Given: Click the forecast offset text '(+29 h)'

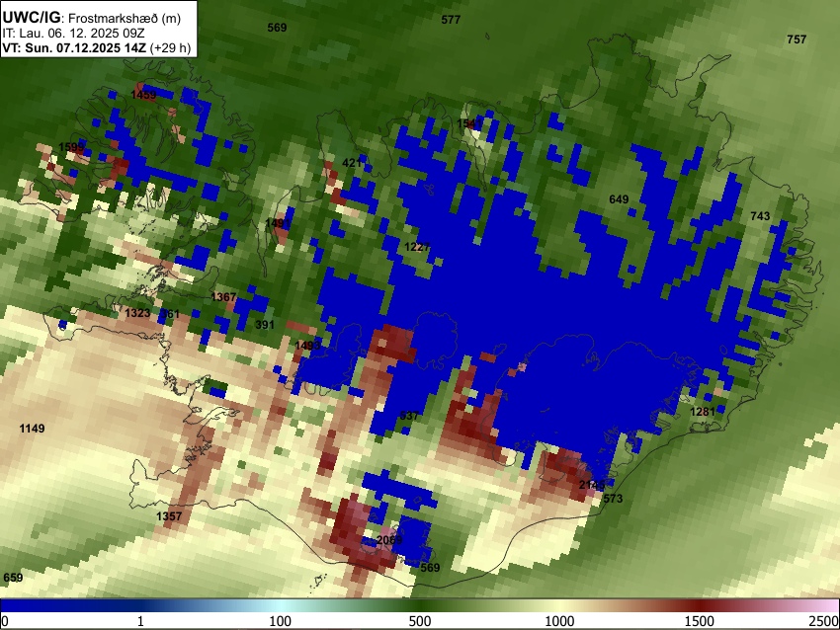Looking at the screenshot, I should click(x=170, y=47).
